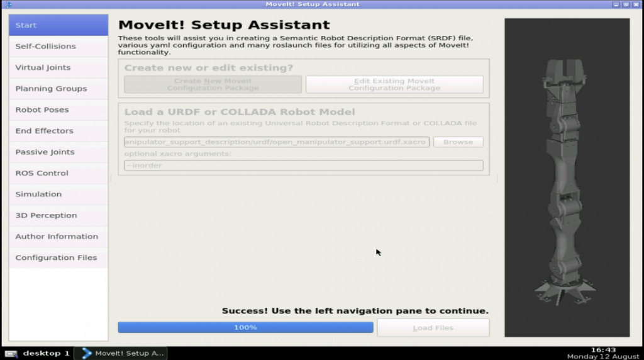
Task: Maximize the Setup Assistant window
Action: click(626, 4)
